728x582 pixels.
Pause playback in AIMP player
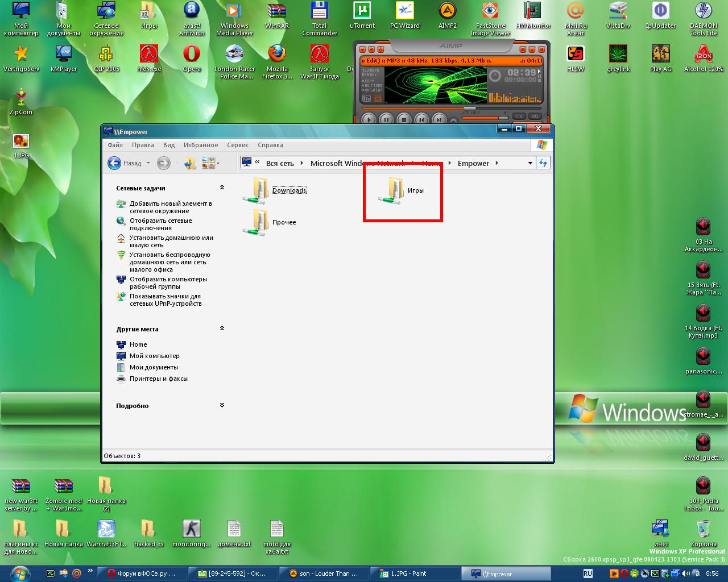(x=386, y=119)
